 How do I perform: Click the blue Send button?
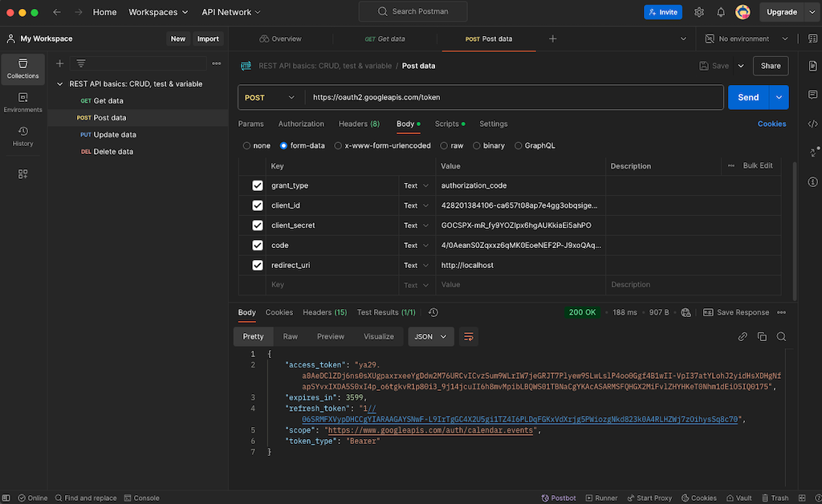(x=748, y=97)
